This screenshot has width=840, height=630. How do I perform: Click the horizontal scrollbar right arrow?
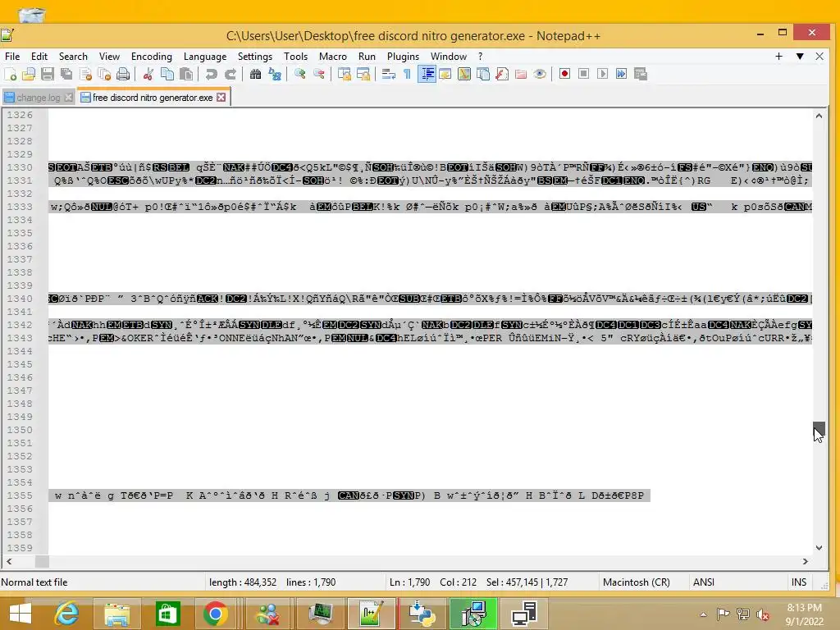(806, 561)
